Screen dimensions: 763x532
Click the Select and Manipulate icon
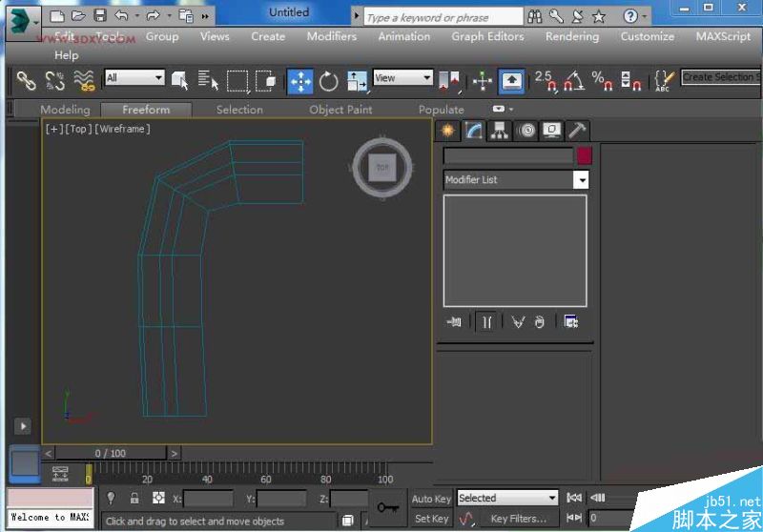point(483,81)
